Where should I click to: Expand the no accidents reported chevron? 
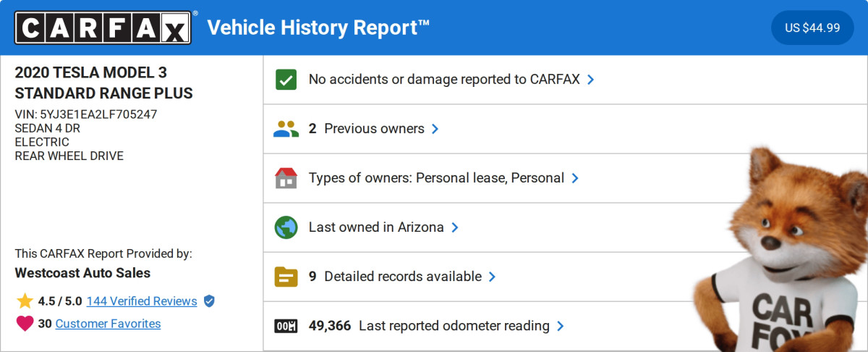tap(590, 80)
